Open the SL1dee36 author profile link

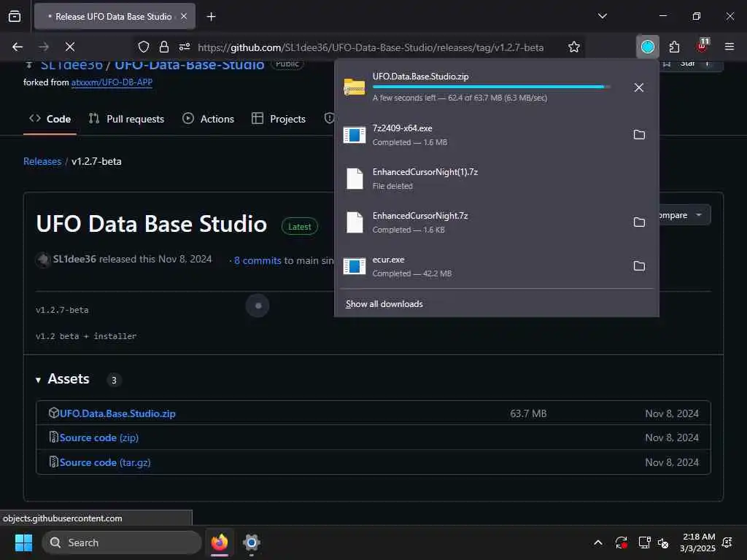(74, 259)
